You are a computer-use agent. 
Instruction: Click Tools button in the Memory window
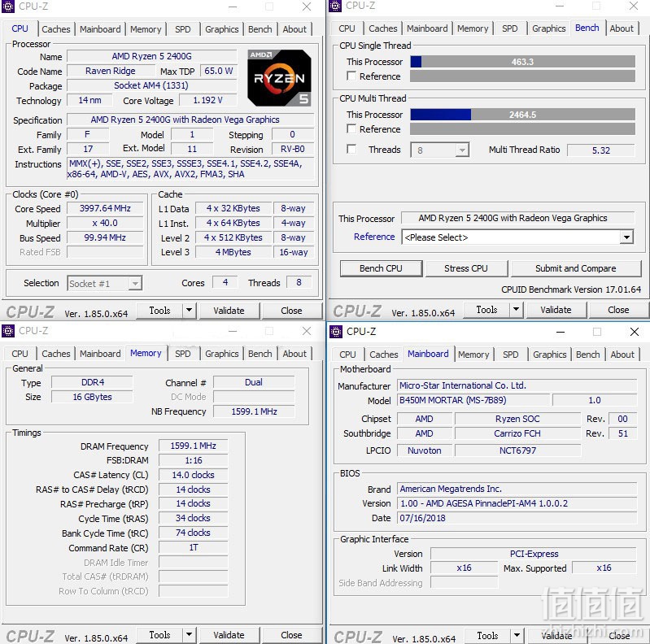click(160, 635)
